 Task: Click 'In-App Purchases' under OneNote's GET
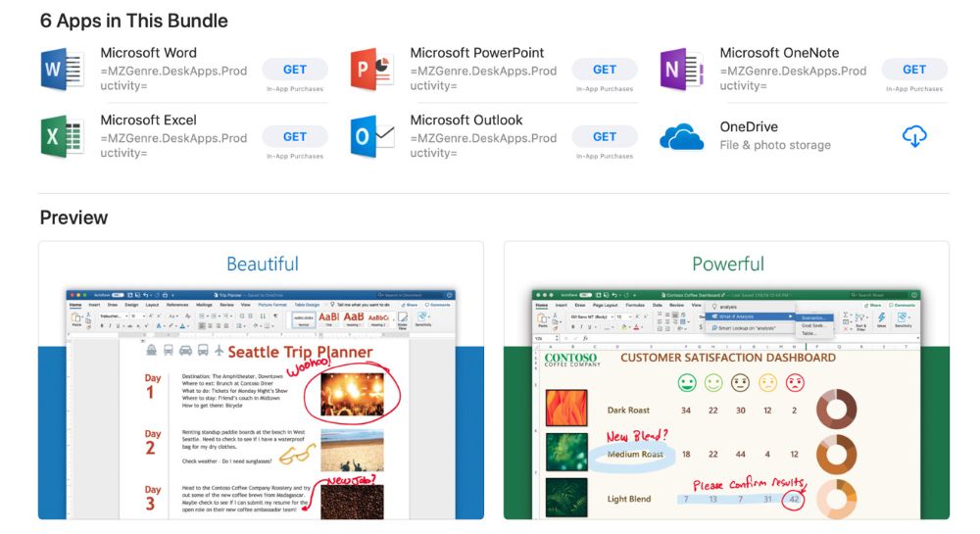click(x=914, y=89)
